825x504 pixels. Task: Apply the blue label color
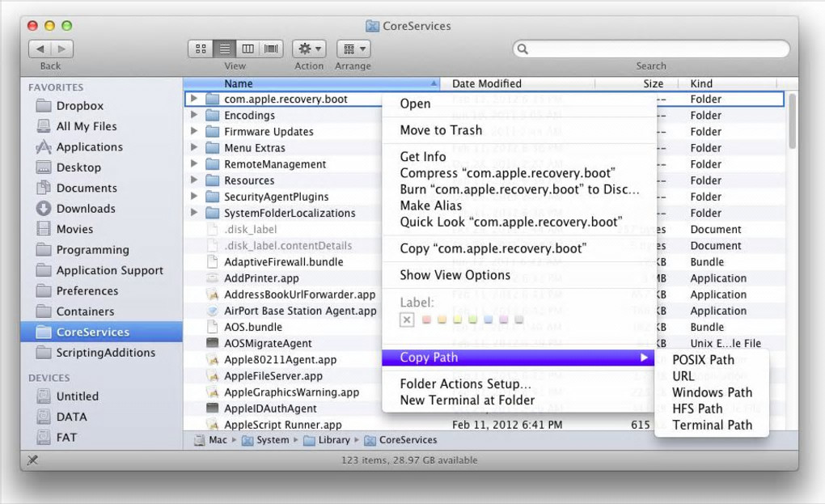point(489,320)
